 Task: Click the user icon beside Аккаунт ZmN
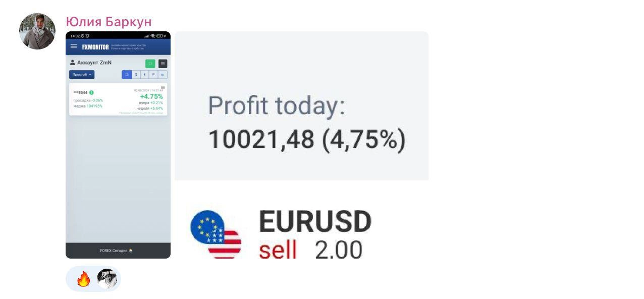pos(72,63)
